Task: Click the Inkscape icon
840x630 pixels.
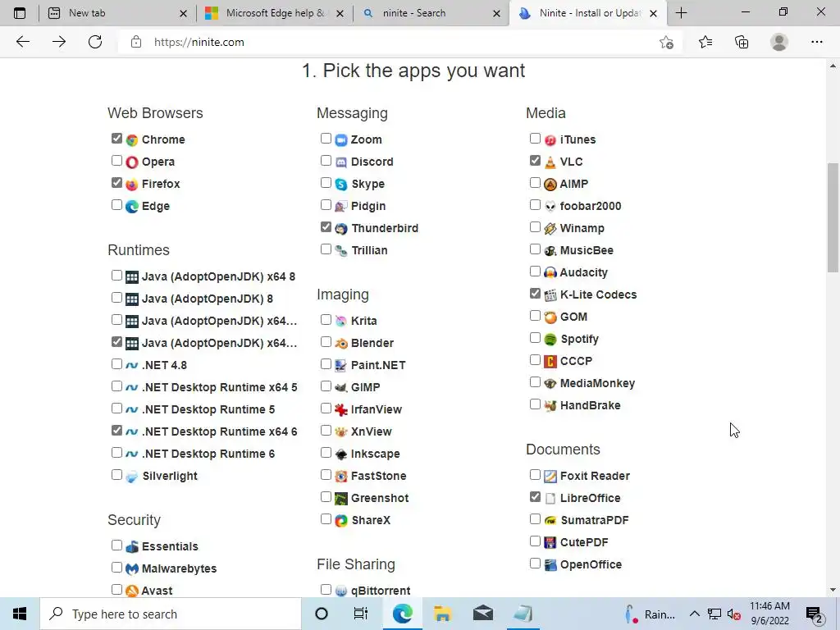Action: [341, 454]
